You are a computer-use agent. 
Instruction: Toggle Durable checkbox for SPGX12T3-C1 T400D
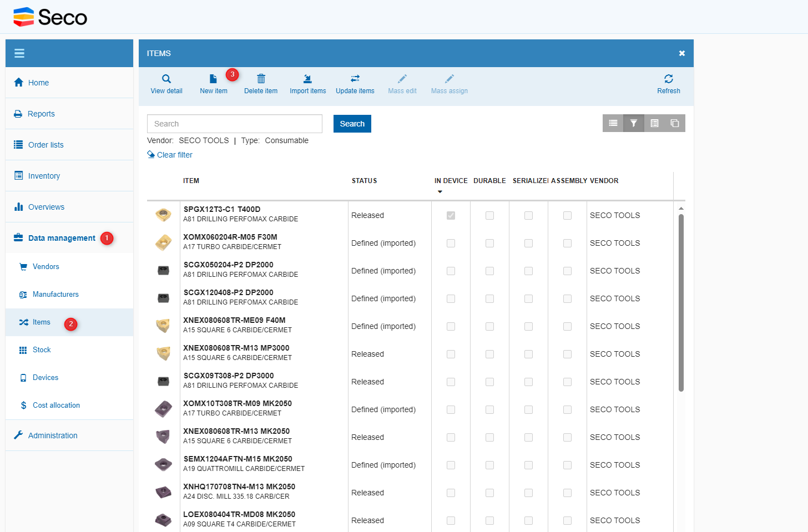(x=489, y=215)
